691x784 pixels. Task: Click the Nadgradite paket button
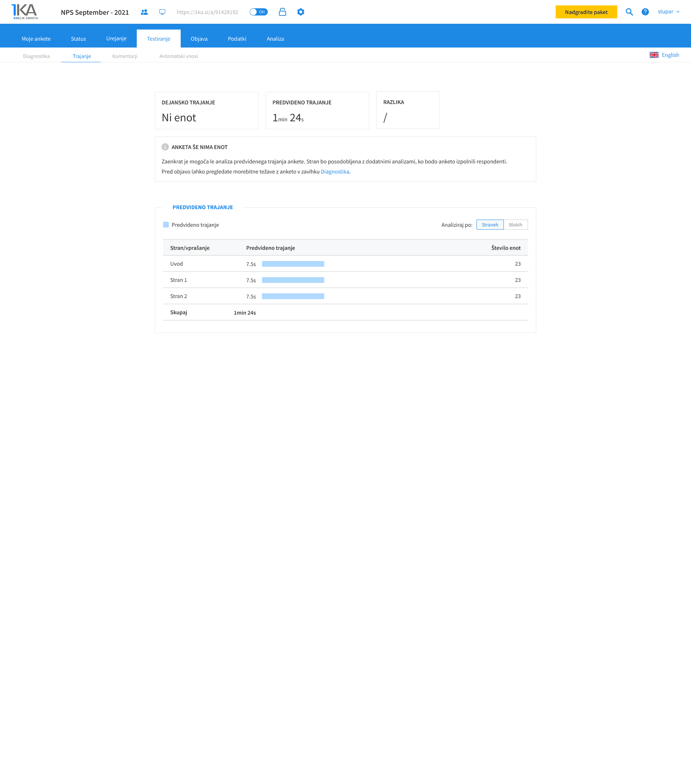tap(586, 12)
